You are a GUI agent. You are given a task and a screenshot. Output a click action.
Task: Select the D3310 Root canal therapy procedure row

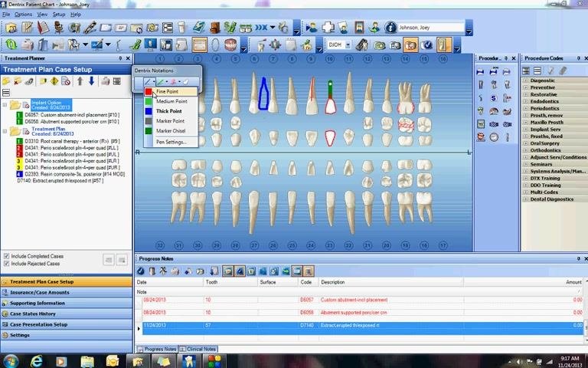click(x=67, y=141)
